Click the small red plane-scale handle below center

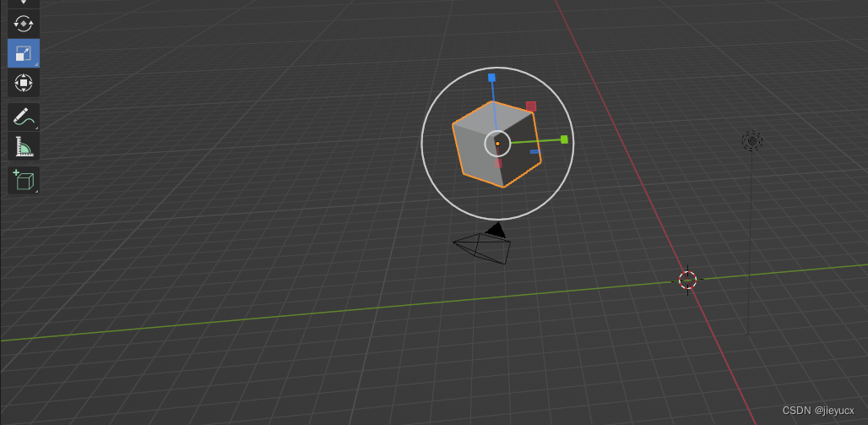tap(498, 163)
